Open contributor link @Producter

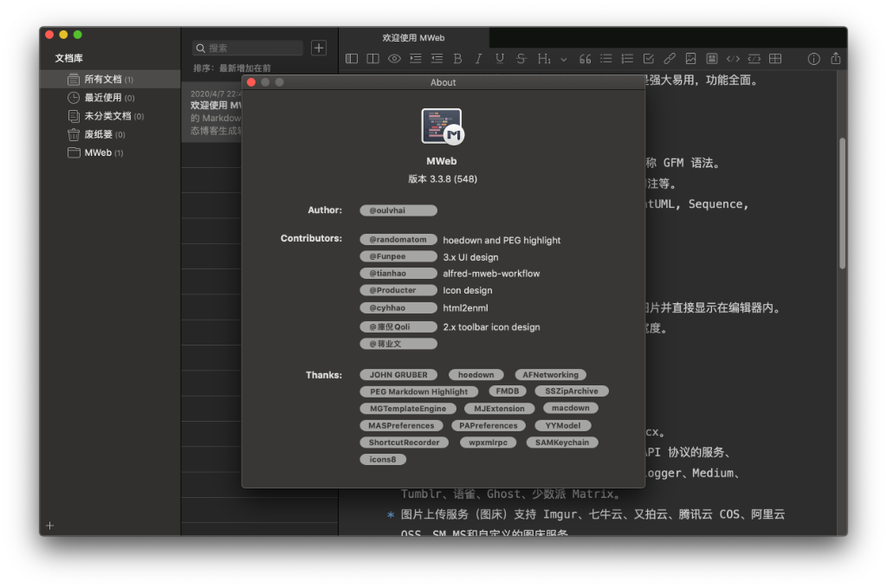(398, 291)
